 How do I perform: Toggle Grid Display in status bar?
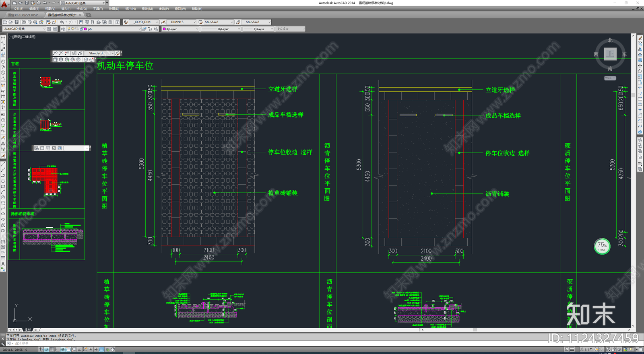52,350
